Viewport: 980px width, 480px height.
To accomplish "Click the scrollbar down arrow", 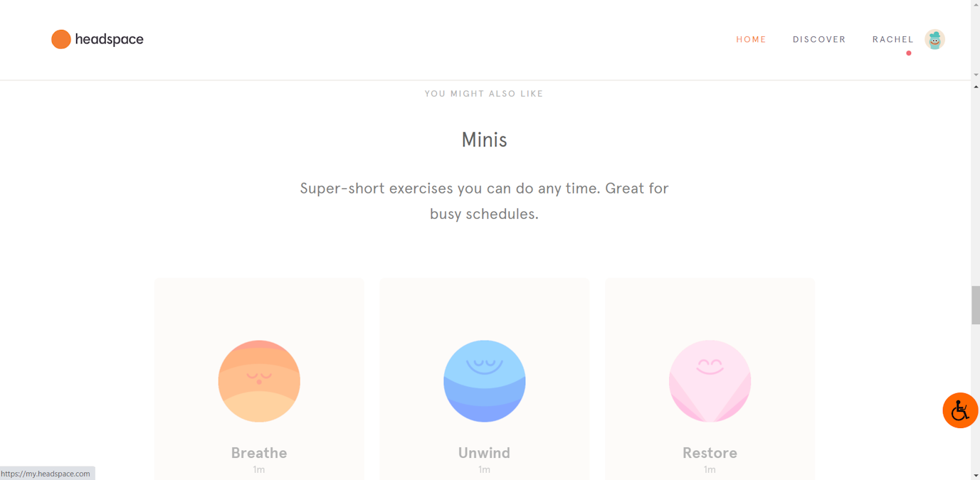I will coord(975,475).
